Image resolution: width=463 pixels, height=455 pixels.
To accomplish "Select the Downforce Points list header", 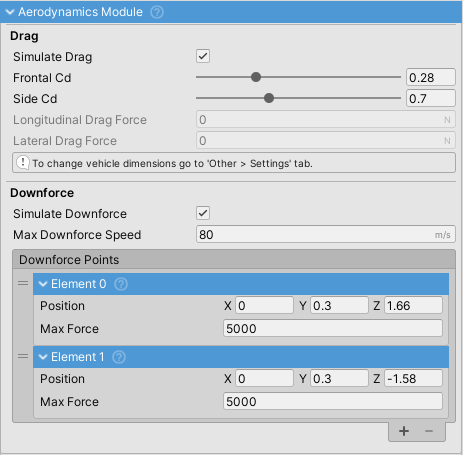I will click(234, 260).
